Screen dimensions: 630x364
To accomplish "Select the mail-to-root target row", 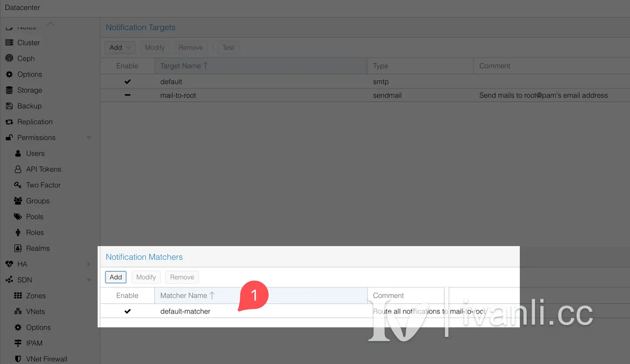I will point(365,95).
